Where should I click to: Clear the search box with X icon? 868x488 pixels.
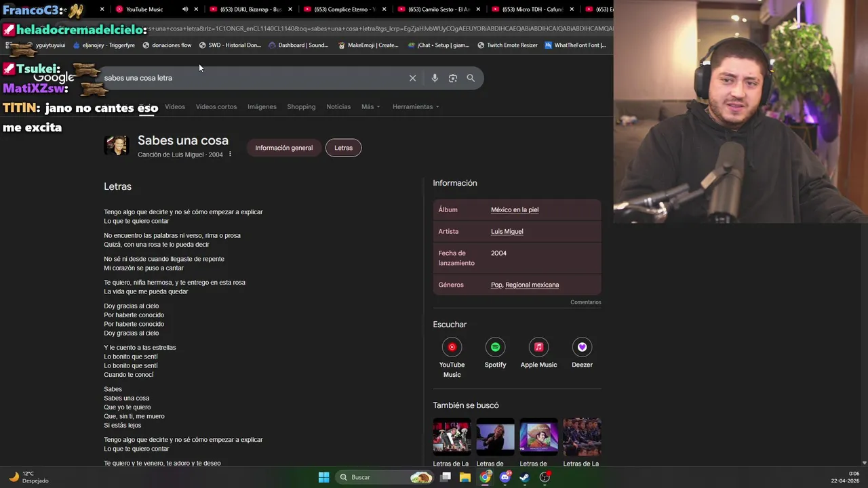tap(412, 78)
